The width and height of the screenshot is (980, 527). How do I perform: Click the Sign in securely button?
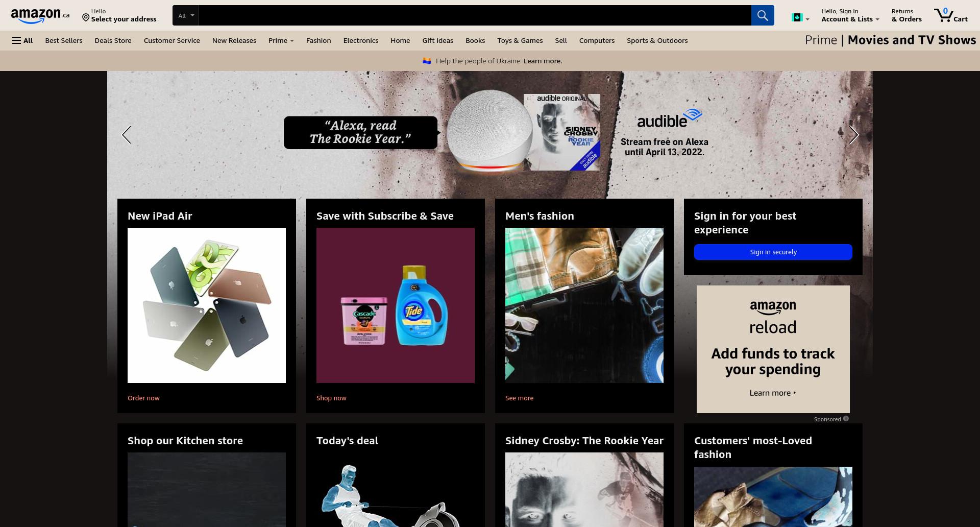773,252
